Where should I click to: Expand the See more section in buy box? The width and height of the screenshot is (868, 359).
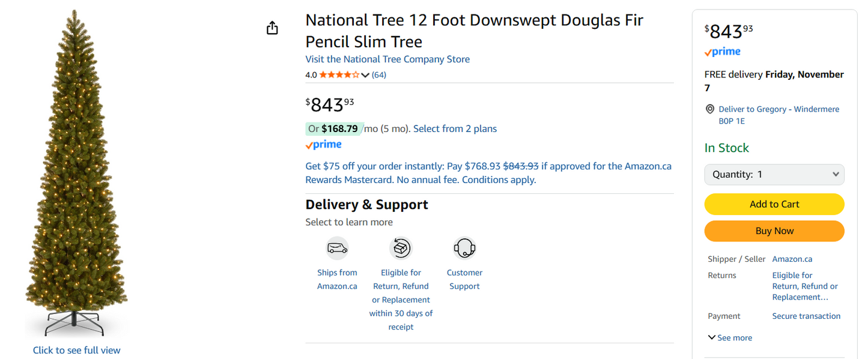729,337
